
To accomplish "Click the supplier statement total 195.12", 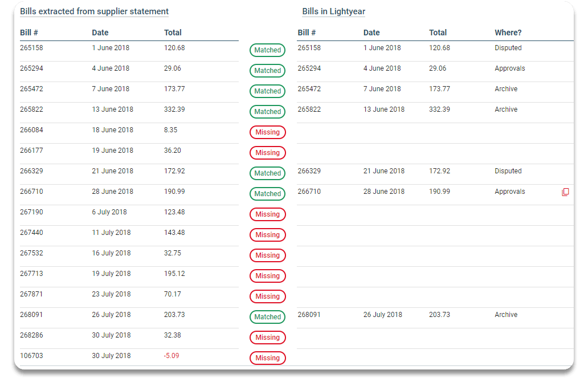I will (x=174, y=274).
